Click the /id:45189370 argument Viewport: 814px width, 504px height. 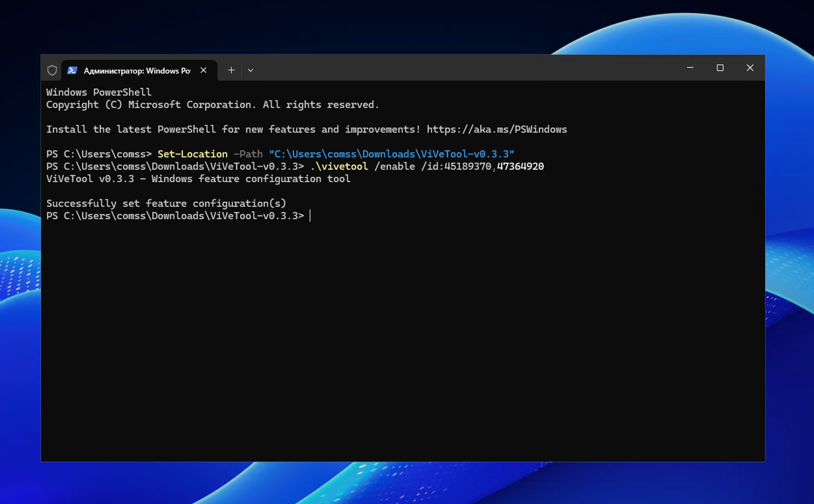[456, 167]
